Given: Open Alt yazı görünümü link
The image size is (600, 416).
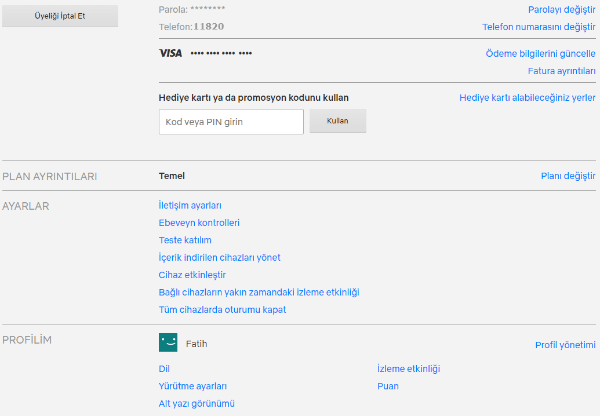Looking at the screenshot, I should 196,403.
